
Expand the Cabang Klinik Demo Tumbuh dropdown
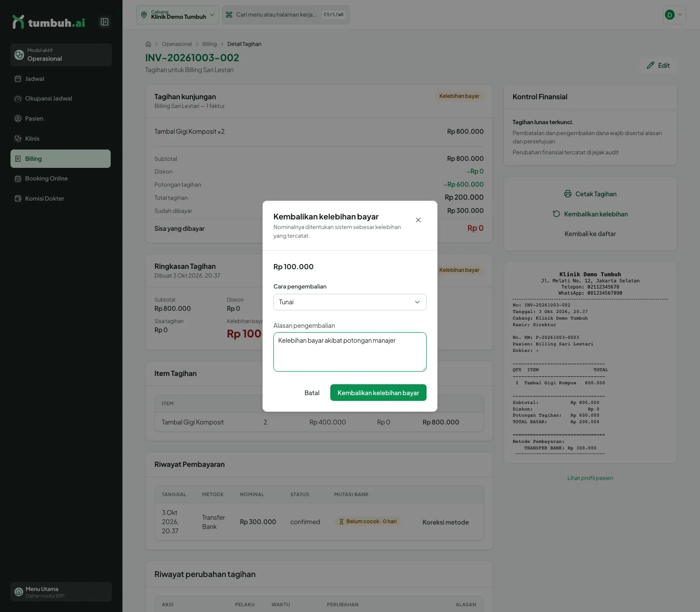coord(178,15)
